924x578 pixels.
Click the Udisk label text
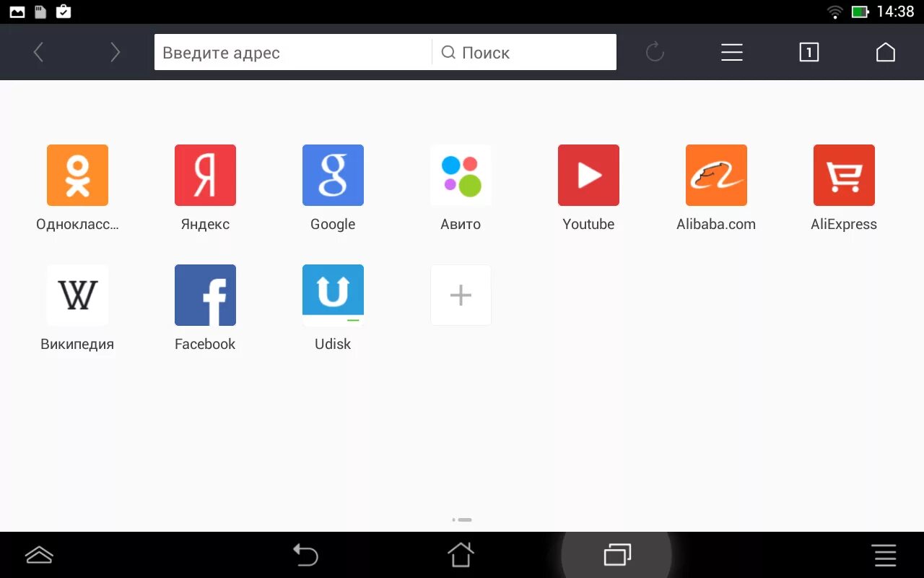[x=333, y=344]
